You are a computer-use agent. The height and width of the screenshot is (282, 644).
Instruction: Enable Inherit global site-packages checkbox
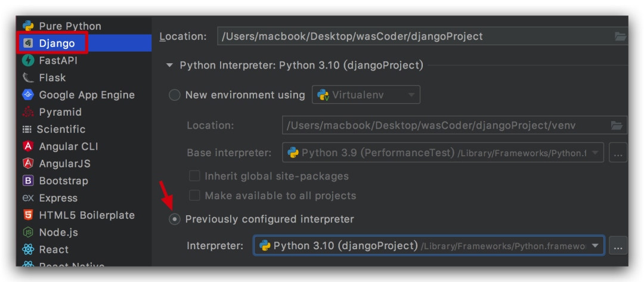pos(194,176)
